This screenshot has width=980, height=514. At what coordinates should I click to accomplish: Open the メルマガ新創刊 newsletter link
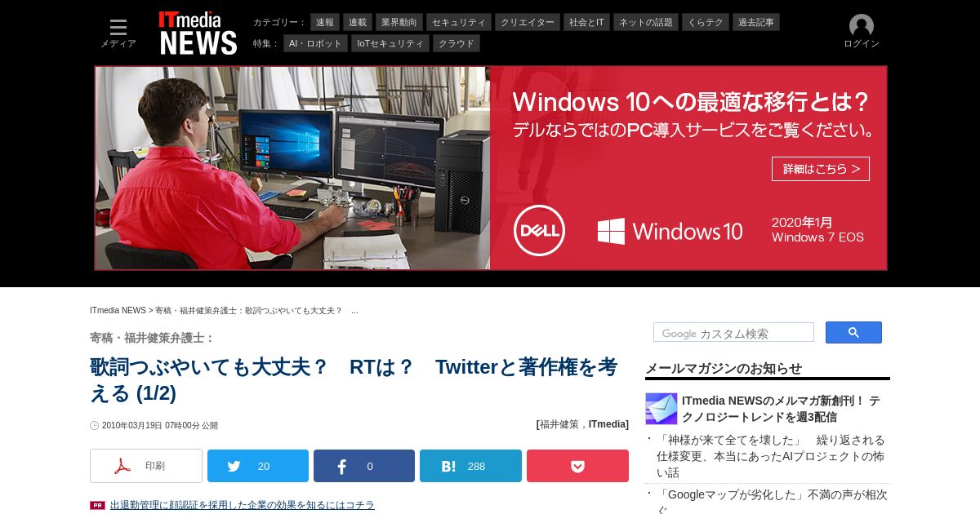[781, 409]
